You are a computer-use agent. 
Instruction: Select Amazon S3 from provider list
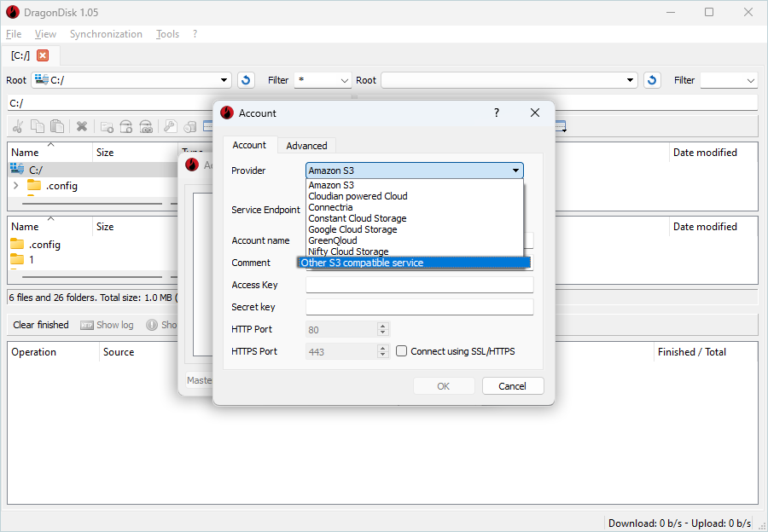pyautogui.click(x=415, y=185)
